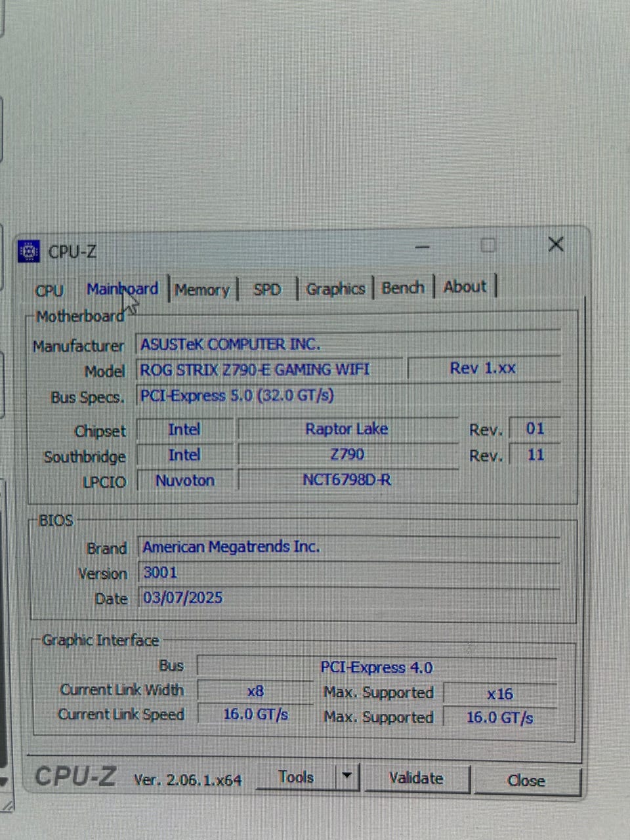Viewport: 630px width, 840px height.
Task: Click the NCT6798D-R value
Action: pos(347,480)
